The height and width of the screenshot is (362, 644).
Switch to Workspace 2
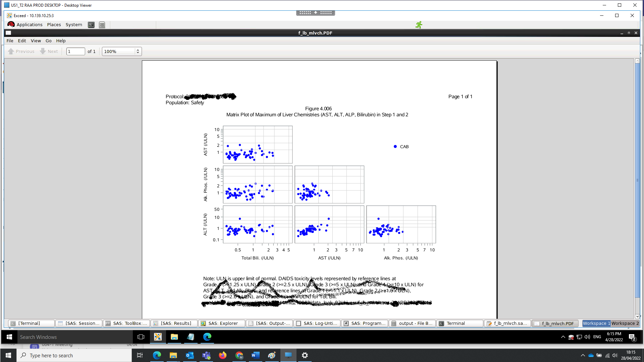(625, 323)
